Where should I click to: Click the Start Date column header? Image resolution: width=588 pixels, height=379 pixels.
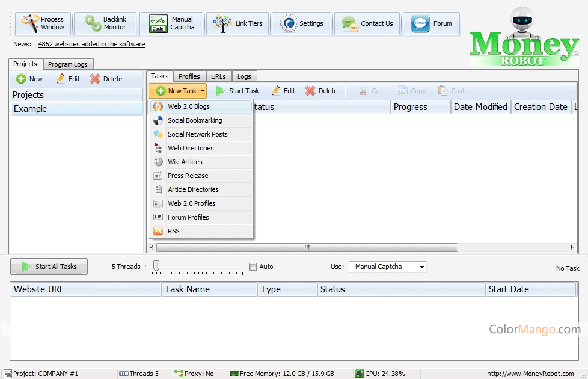531,289
